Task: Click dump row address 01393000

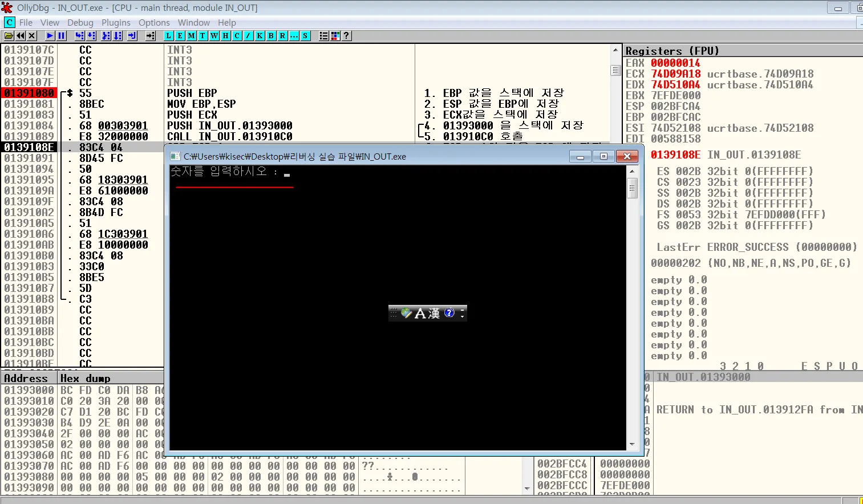Action: (x=29, y=390)
